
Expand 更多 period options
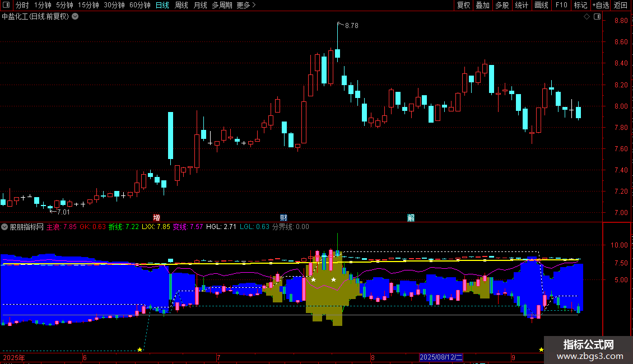[x=246, y=5]
